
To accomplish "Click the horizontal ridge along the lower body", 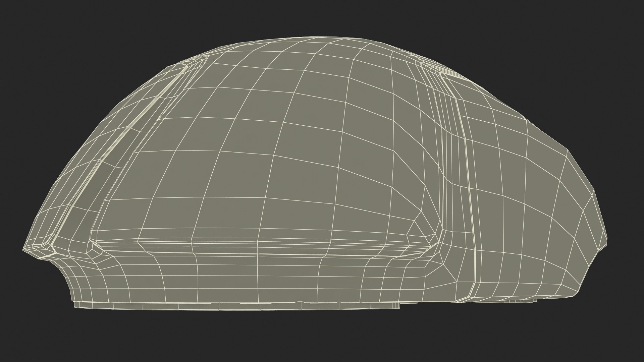I will 262,247.
